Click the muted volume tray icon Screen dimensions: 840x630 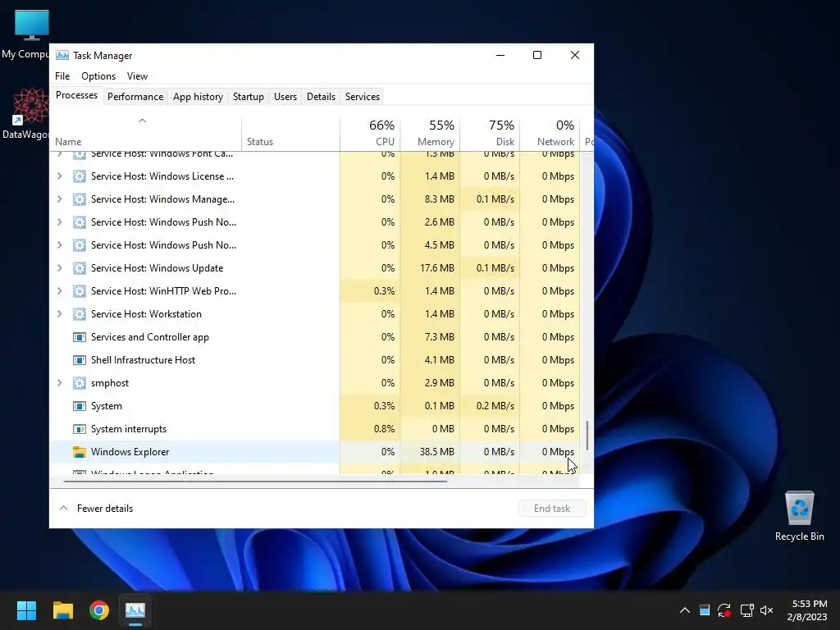[767, 610]
